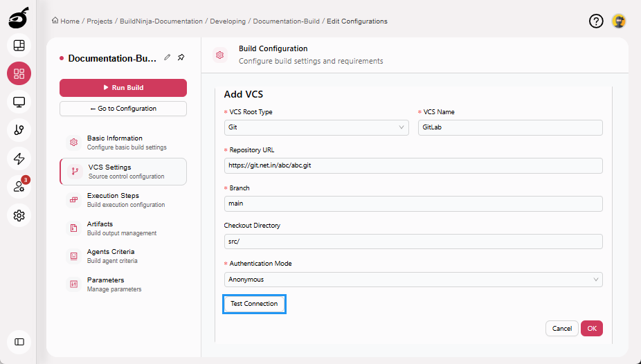Screen dimensions: 641x364
Task: Cancel adding the VCS
Action: 561,329
